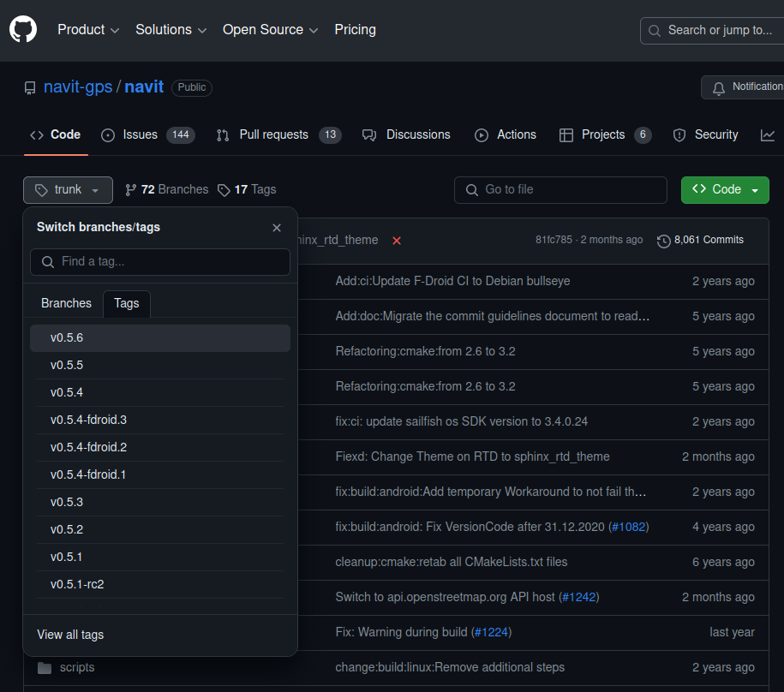Open pull request #1224 link
This screenshot has width=784, height=692.
[491, 633]
